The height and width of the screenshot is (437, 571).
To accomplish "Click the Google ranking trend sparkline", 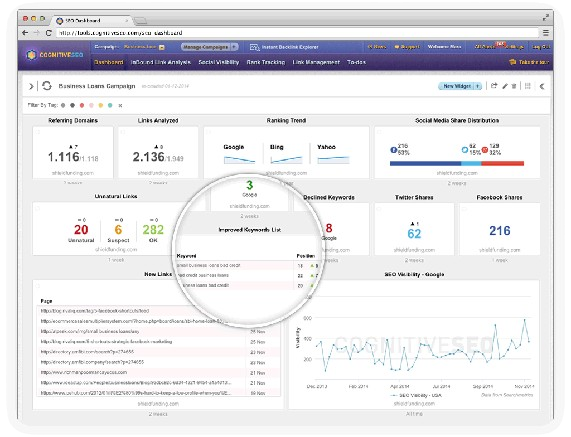I will pyautogui.click(x=239, y=160).
